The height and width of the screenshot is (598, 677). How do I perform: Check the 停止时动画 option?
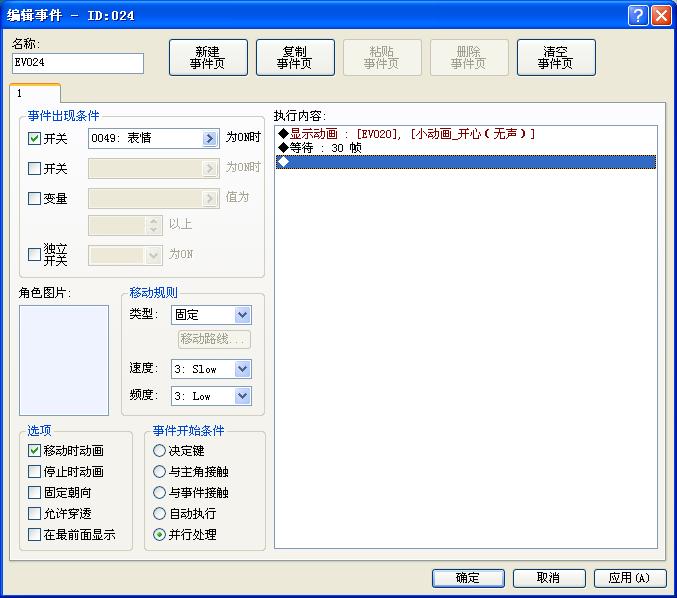pos(34,471)
